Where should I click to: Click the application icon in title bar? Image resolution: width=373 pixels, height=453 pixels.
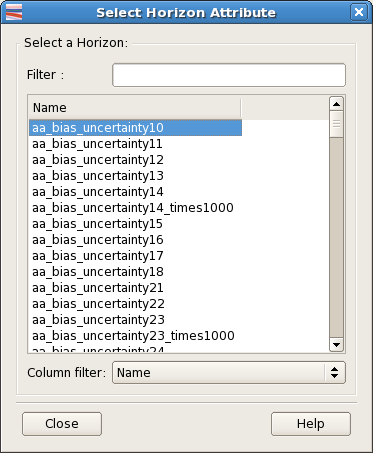pos(14,12)
